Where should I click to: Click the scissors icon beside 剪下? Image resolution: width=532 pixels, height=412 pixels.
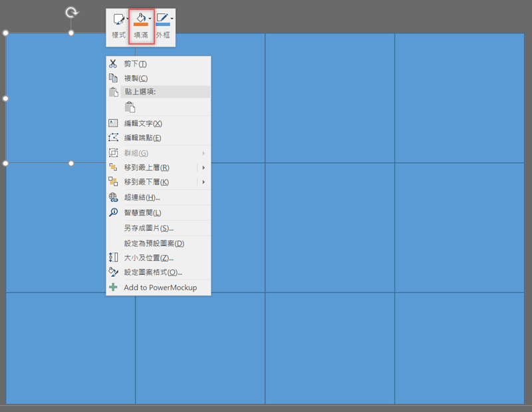tap(113, 63)
